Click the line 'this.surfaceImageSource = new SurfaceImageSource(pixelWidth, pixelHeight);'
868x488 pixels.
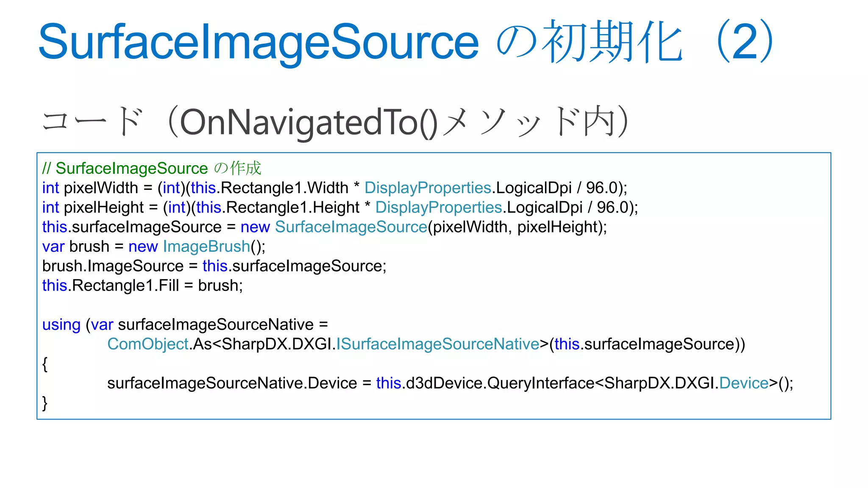[325, 227]
